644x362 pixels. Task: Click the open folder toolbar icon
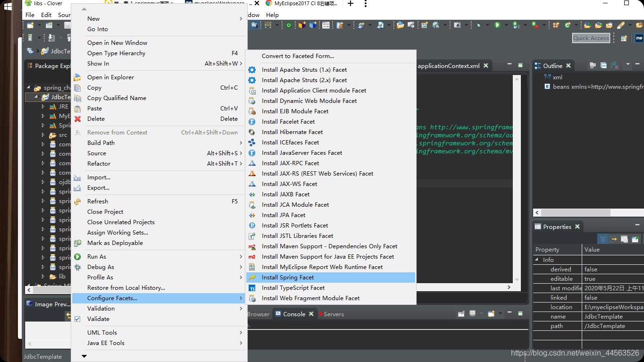pyautogui.click(x=400, y=25)
